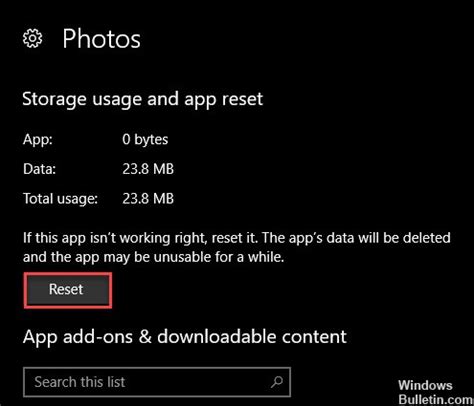The height and width of the screenshot is (406, 474).
Task: Select the "0 bytes" app size value
Action: pos(145,140)
